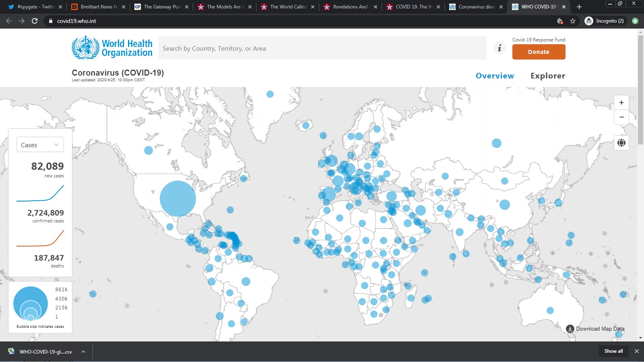The height and width of the screenshot is (362, 644).
Task: Reload the page using refresh icon
Action: tap(35, 21)
